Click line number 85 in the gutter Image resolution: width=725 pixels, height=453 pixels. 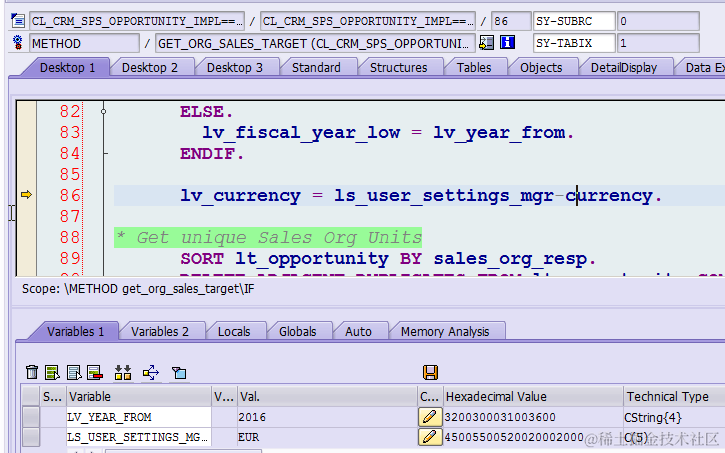coord(70,174)
